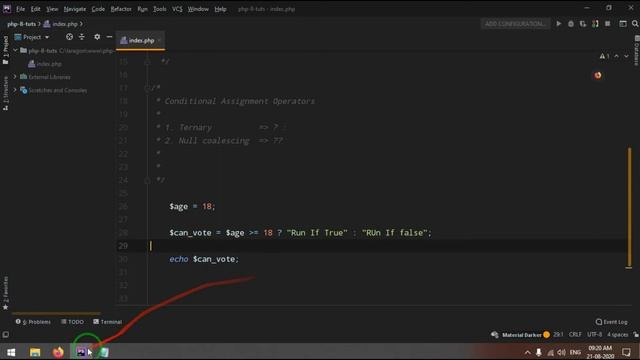
Task: Open the VCS menu
Action: click(177, 9)
